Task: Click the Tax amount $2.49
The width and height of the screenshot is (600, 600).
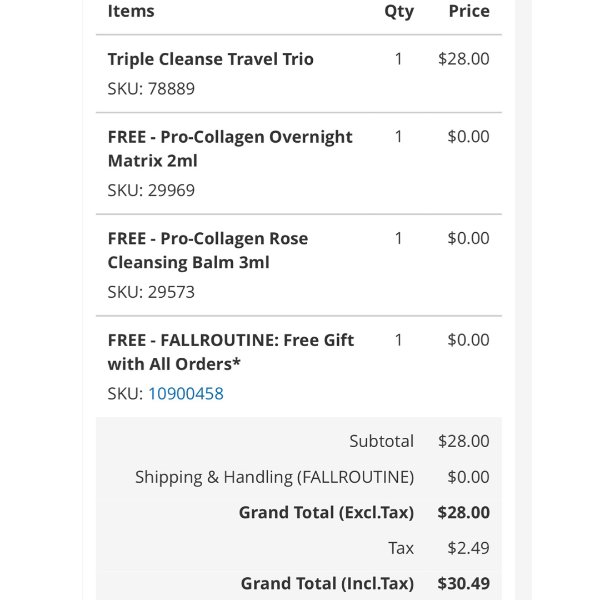Action: click(x=468, y=548)
